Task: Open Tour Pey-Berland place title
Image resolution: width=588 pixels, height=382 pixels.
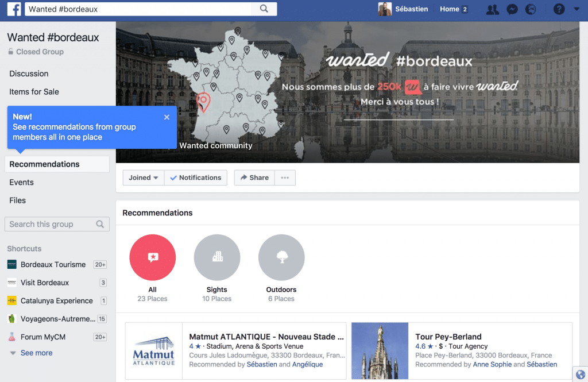Action: [x=448, y=337]
